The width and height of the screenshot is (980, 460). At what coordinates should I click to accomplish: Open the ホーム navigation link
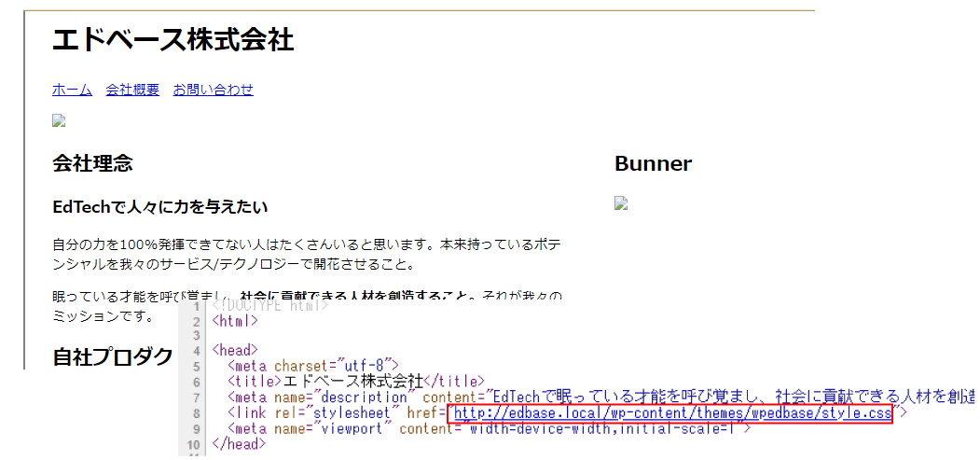point(72,90)
